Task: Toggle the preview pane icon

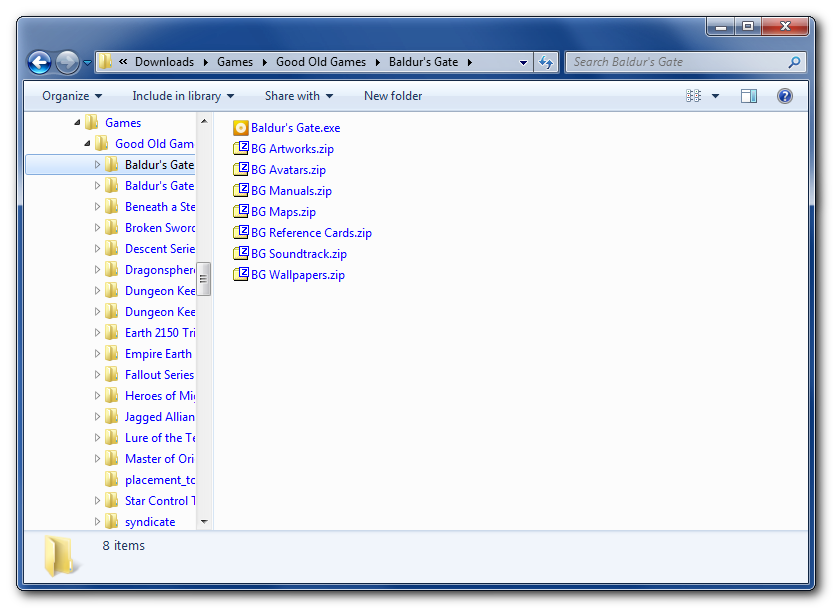Action: pos(749,96)
